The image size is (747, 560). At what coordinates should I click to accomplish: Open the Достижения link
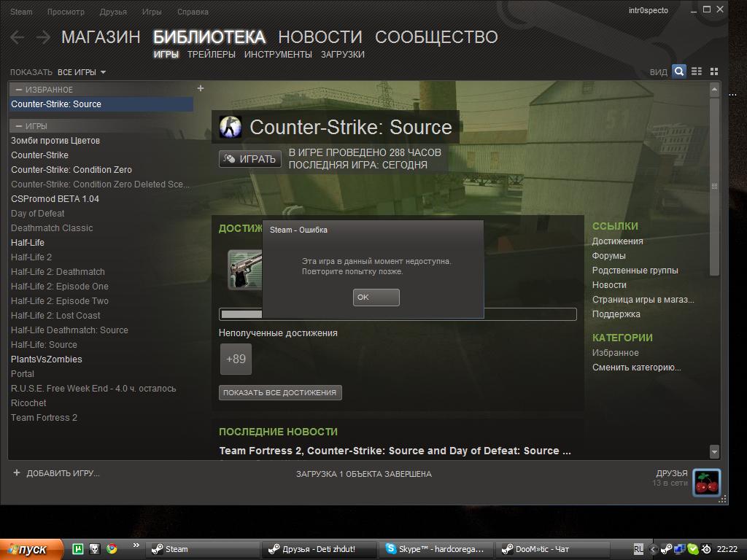pyautogui.click(x=617, y=241)
